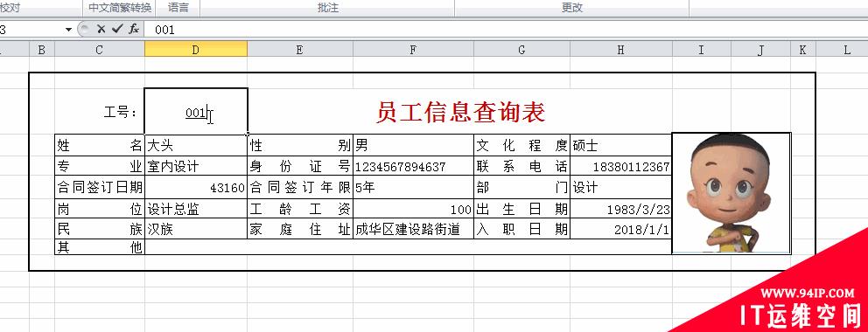The width and height of the screenshot is (868, 332).
Task: Select column J header
Action: pyautogui.click(x=760, y=50)
